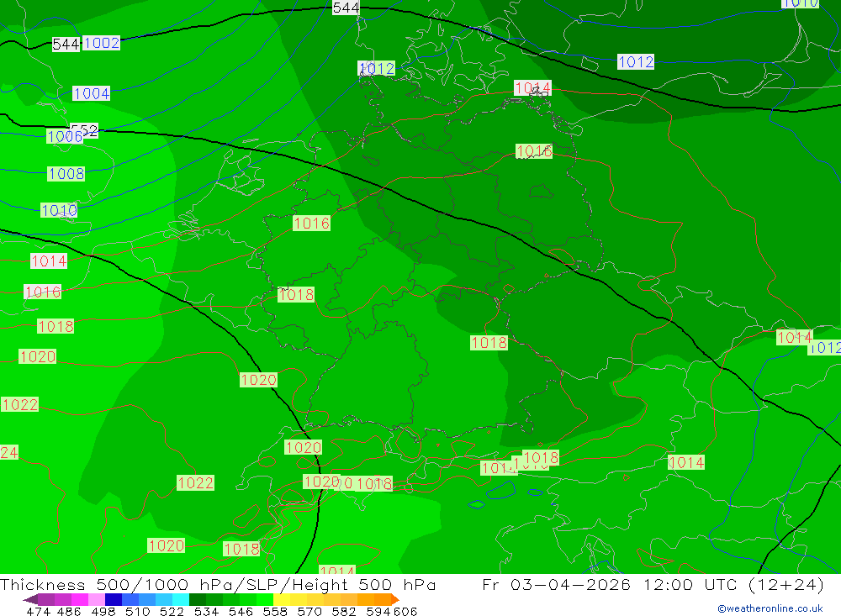Pick the cyan legend swatch before dark green

pos(181,599)
